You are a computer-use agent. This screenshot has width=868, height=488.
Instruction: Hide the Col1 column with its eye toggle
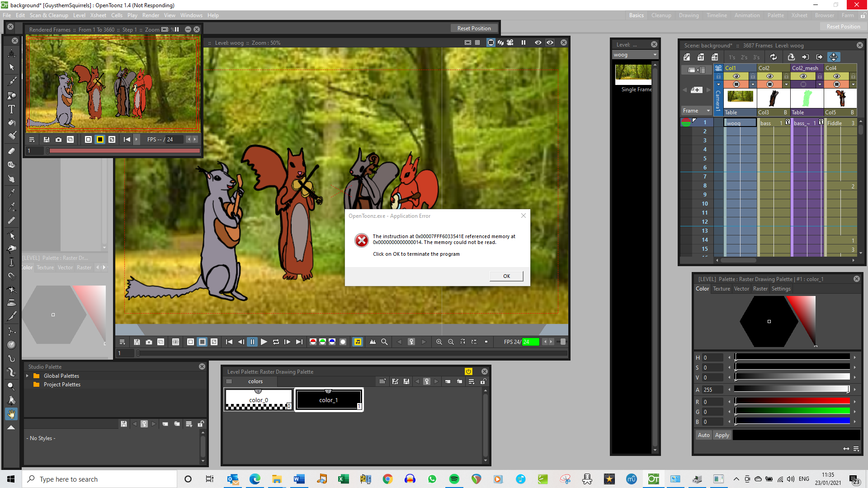[x=736, y=76]
